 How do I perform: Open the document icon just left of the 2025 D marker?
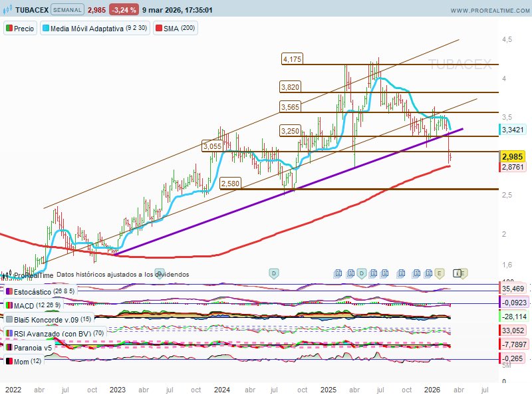[x=351, y=273]
